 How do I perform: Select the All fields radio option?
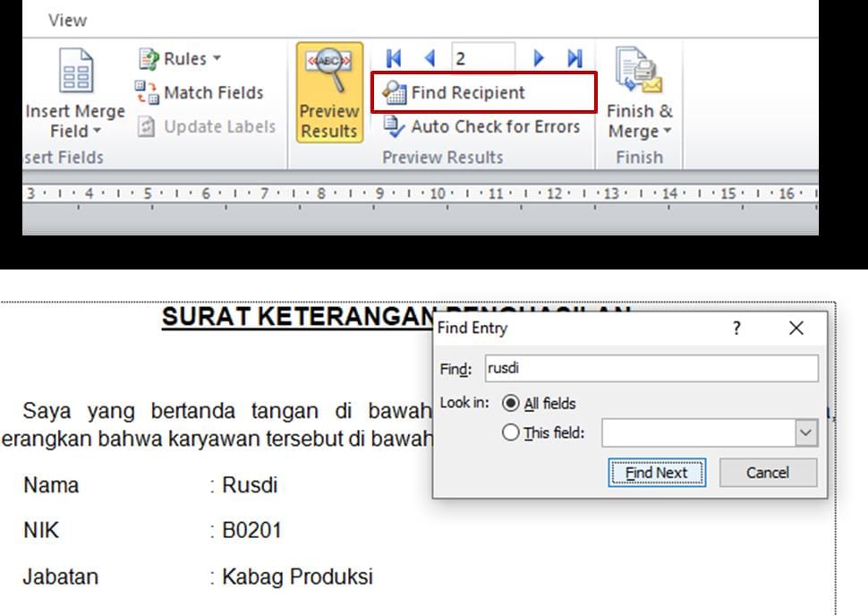click(x=511, y=404)
